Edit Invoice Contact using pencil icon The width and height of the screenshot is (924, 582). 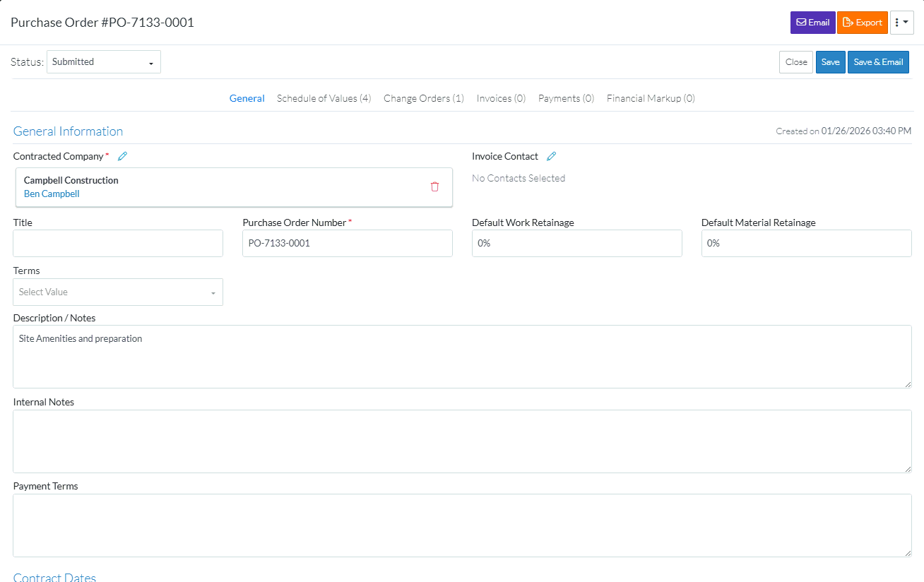click(x=552, y=156)
